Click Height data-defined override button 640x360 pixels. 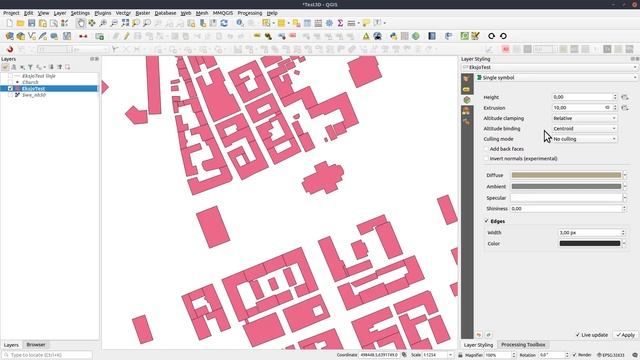click(x=624, y=97)
